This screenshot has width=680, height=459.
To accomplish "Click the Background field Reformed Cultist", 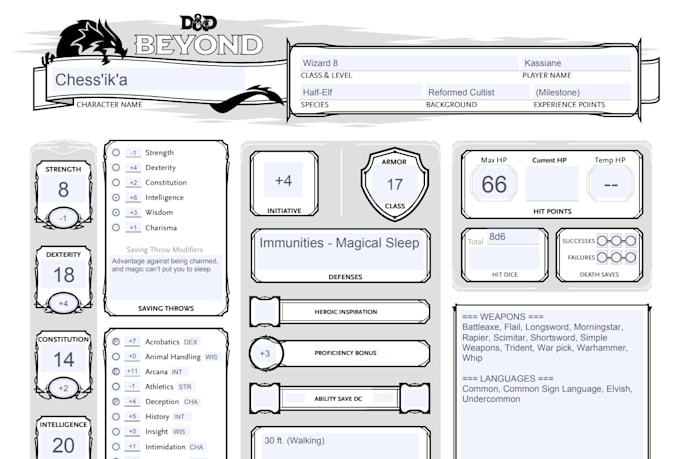I will click(x=477, y=92).
